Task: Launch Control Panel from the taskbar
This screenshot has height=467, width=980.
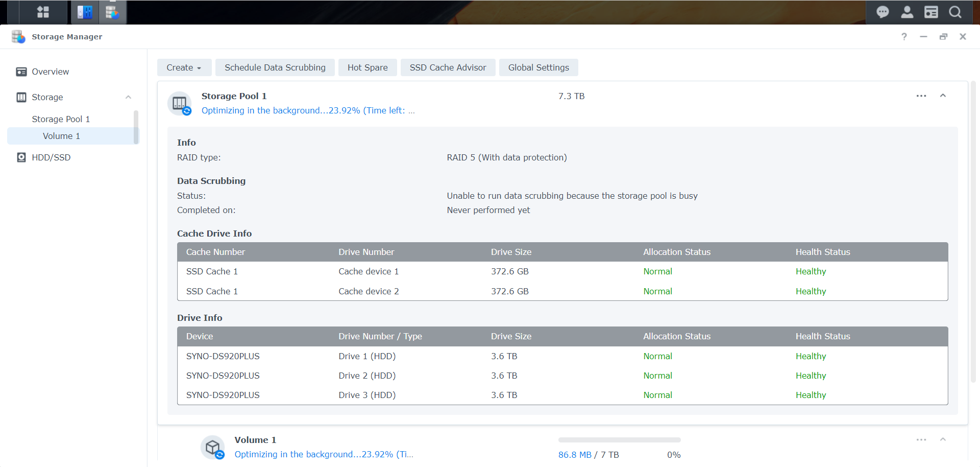Action: pyautogui.click(x=84, y=12)
